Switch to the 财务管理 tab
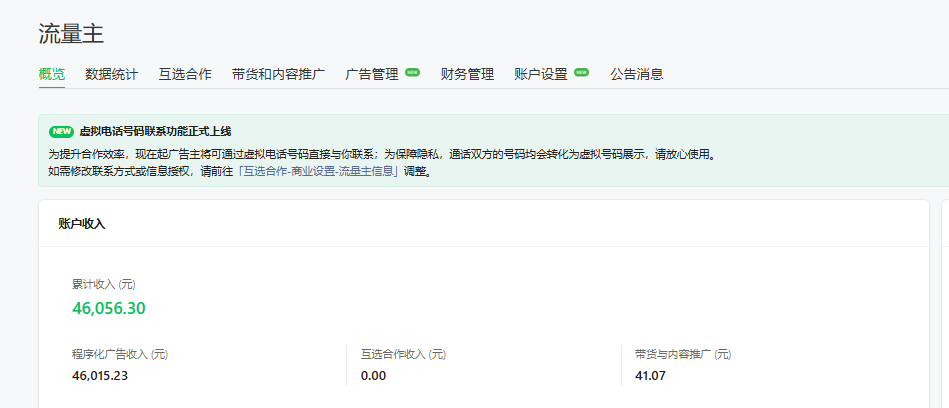949x408 pixels. click(x=467, y=74)
